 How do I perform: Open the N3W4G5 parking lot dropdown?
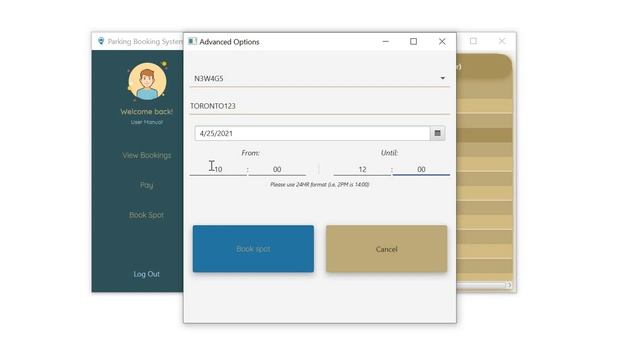point(320,78)
